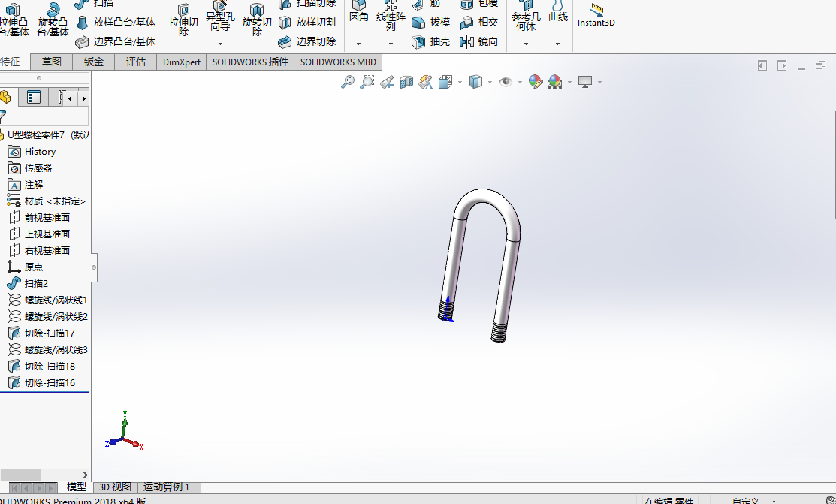836x504 pixels.
Task: Click the manager panel tabs left-scroll arrow
Action: pyautogui.click(x=70, y=98)
